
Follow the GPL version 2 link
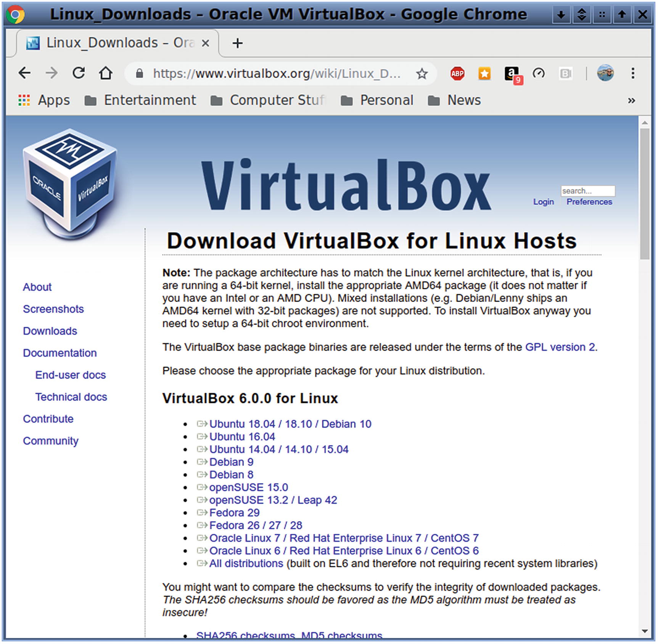(560, 347)
